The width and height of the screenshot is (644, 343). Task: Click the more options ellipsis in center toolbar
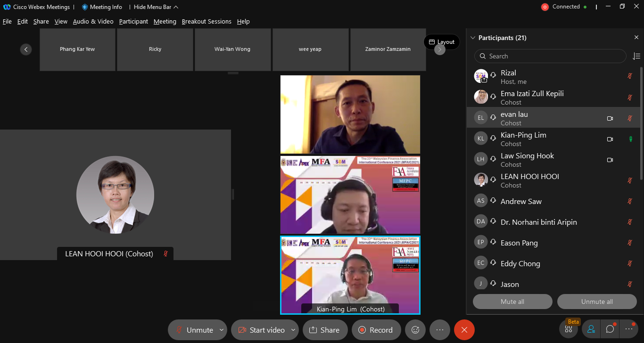440,330
